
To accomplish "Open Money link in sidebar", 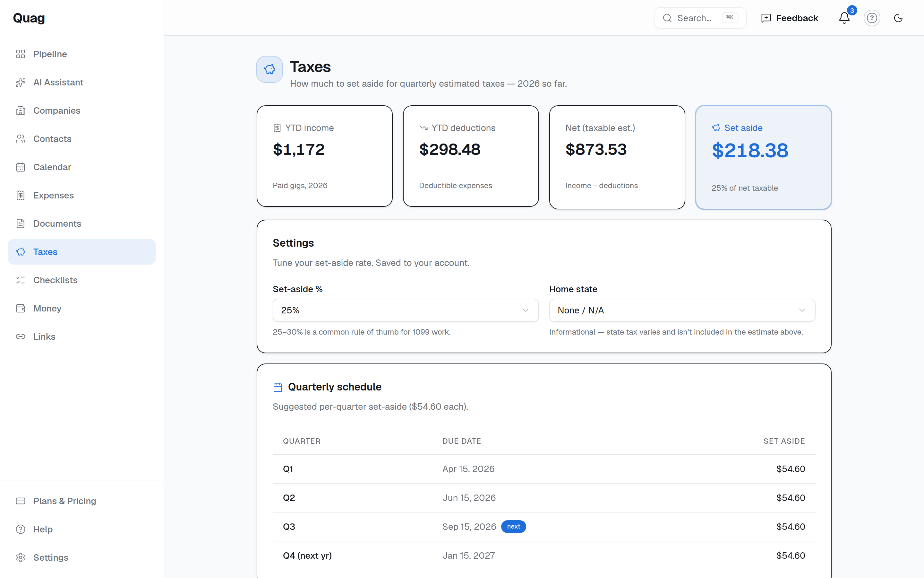I will tap(82, 309).
